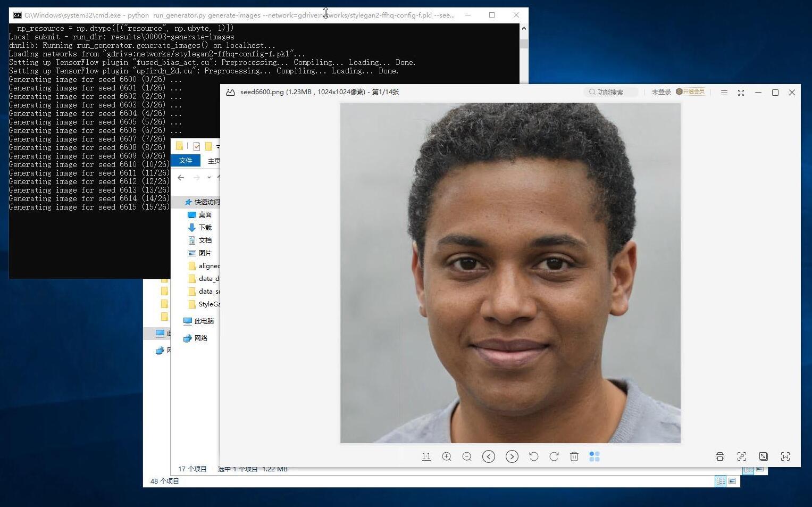Screen dimensions: 812x507
Task: Click '48 个项目' status text
Action: pos(165,481)
